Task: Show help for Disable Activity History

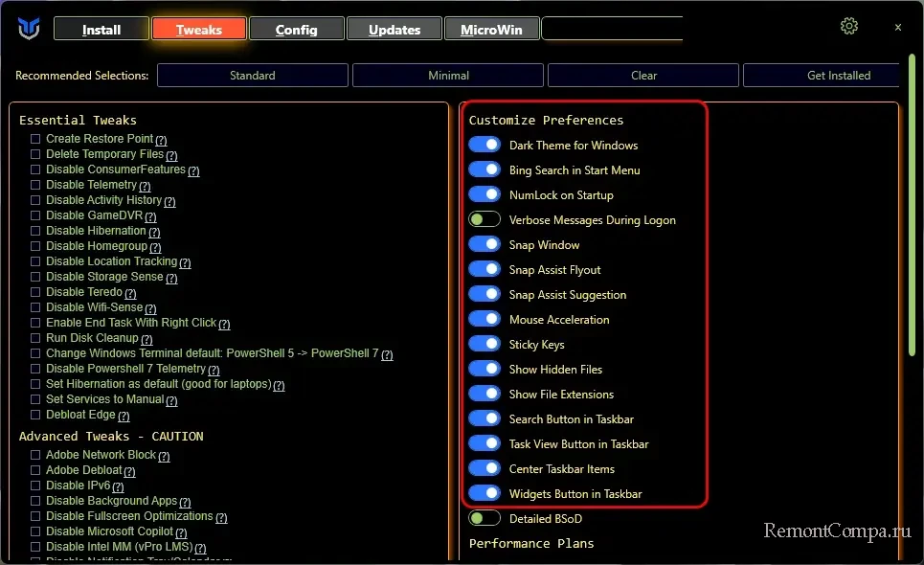Action: point(169,201)
